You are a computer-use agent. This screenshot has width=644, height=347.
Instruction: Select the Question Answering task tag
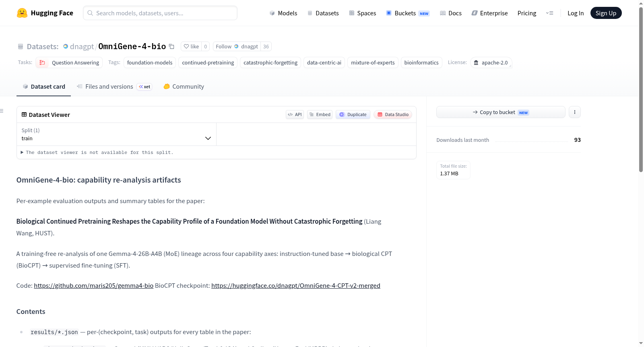[69, 62]
